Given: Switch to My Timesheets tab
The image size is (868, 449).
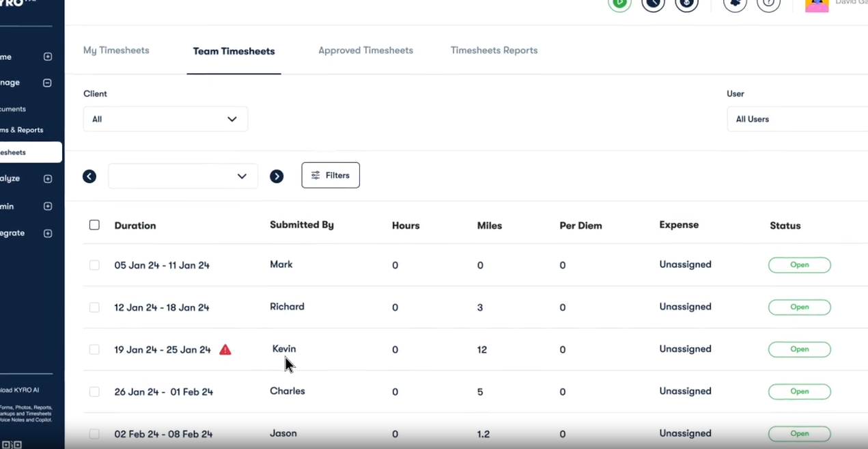Looking at the screenshot, I should 116,51.
